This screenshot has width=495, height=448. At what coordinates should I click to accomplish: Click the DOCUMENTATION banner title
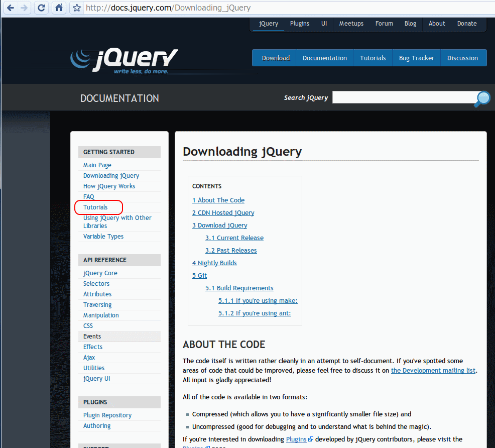click(119, 98)
